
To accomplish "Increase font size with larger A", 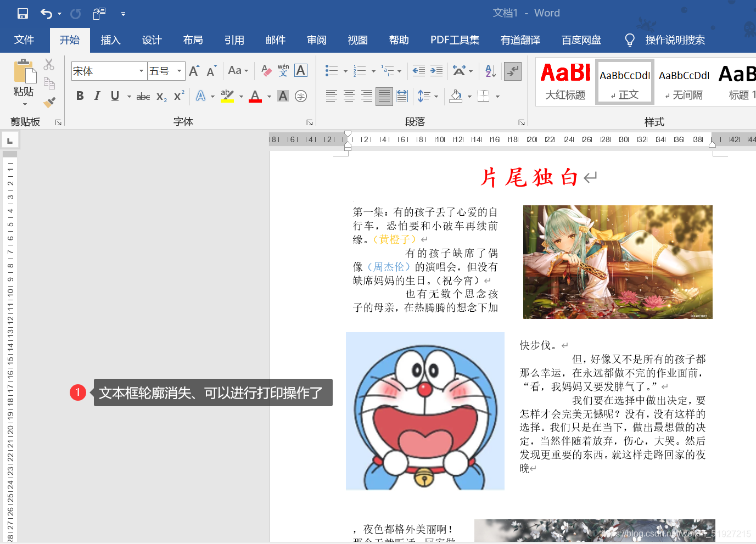I will (x=194, y=71).
